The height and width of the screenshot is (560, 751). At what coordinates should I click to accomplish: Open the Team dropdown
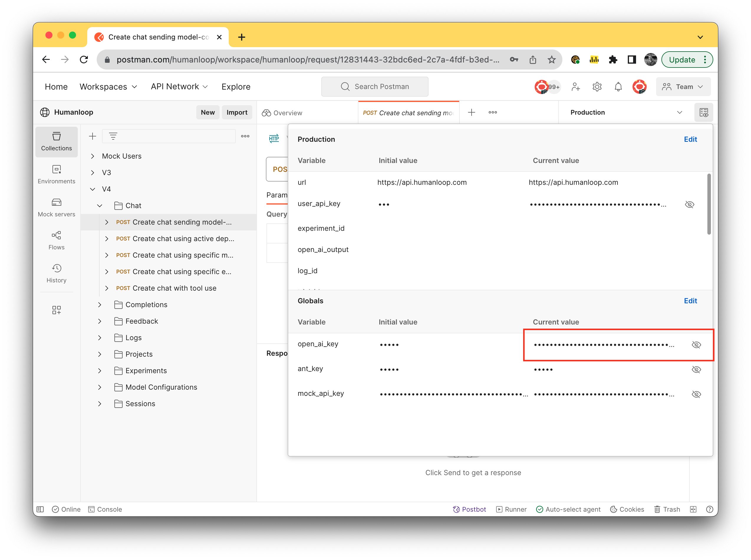pyautogui.click(x=683, y=86)
